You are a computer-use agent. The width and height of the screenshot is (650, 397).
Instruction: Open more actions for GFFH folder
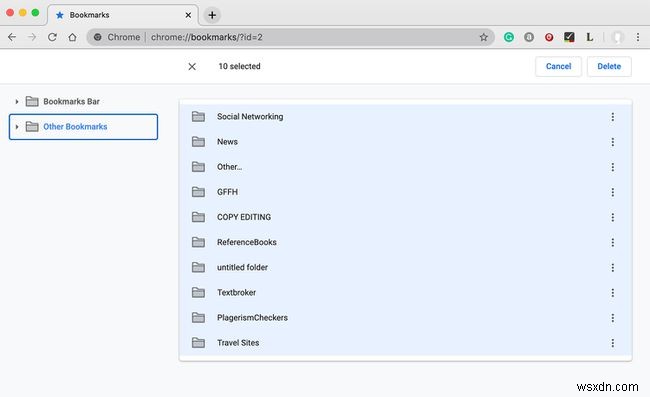coord(612,192)
